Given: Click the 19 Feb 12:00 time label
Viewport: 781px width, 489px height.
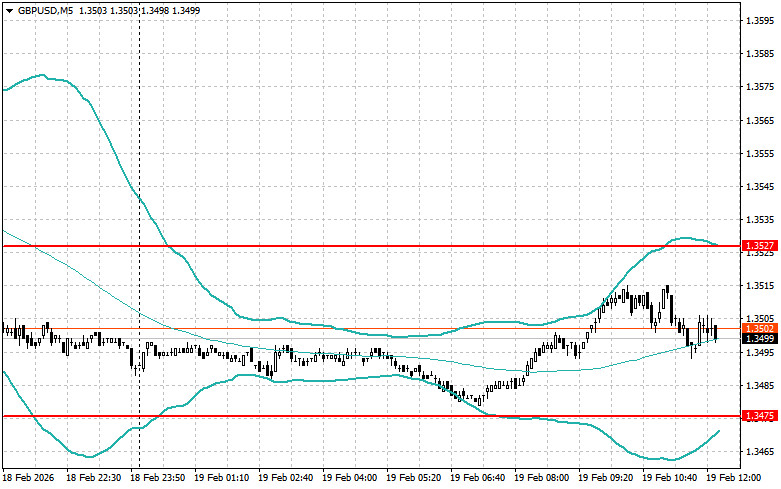Looking at the screenshot, I should [734, 478].
